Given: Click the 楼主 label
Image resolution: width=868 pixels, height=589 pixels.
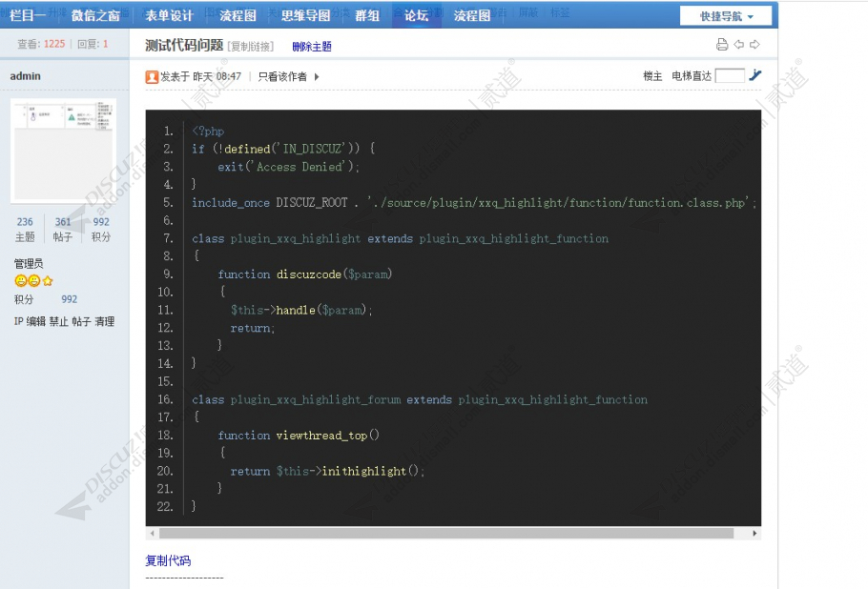Looking at the screenshot, I should pyautogui.click(x=652, y=76).
